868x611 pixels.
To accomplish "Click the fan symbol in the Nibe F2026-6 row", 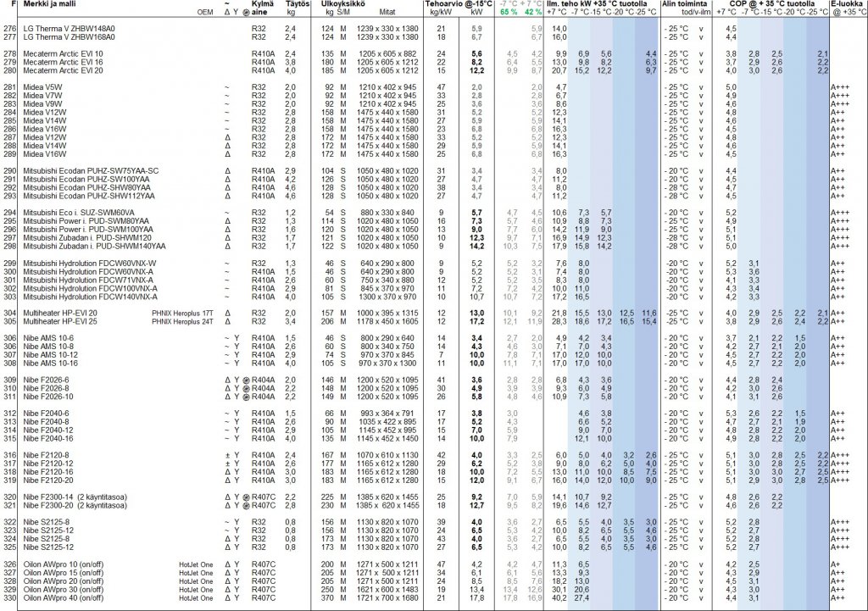I will point(246,379).
